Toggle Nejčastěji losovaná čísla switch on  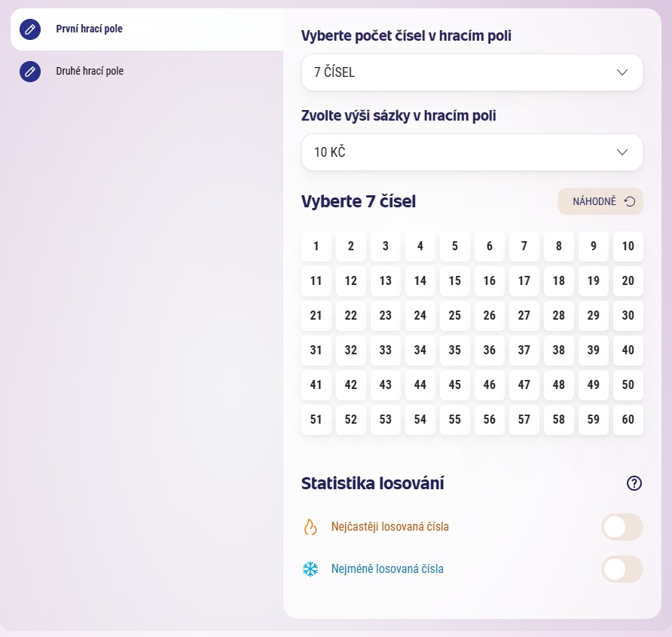(622, 527)
